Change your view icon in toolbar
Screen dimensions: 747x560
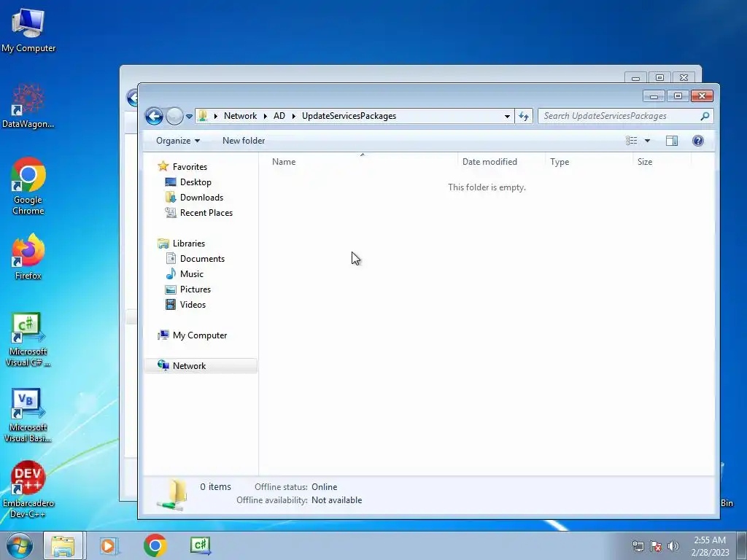tap(631, 141)
